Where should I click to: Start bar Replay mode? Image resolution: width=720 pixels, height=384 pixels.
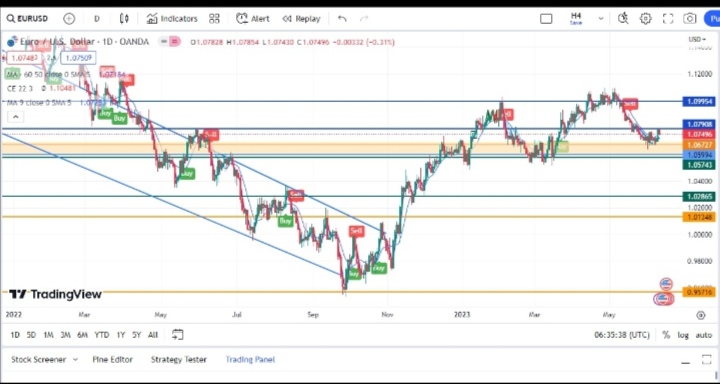pyautogui.click(x=301, y=19)
